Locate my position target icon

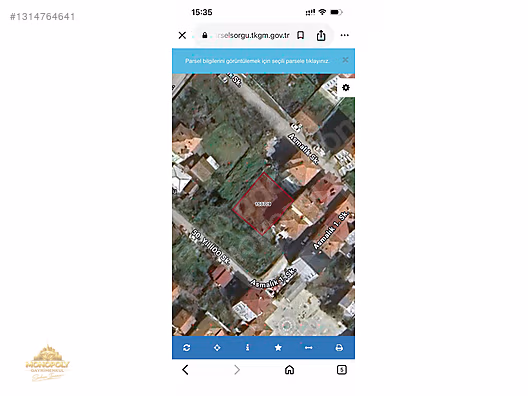pyautogui.click(x=217, y=348)
